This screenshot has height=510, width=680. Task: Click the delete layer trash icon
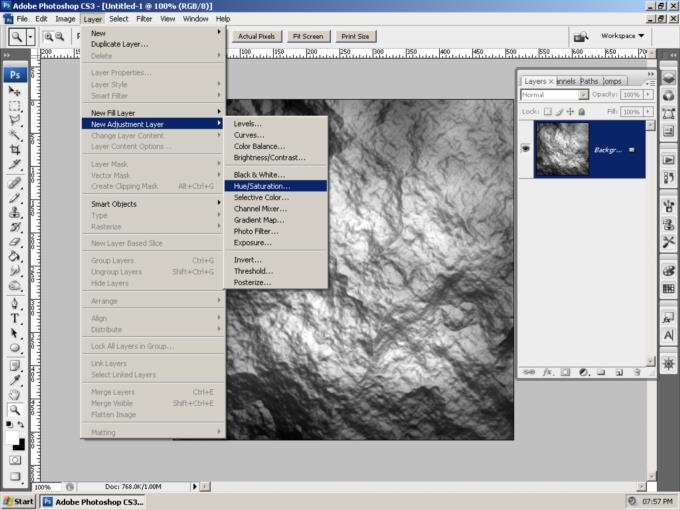(637, 372)
